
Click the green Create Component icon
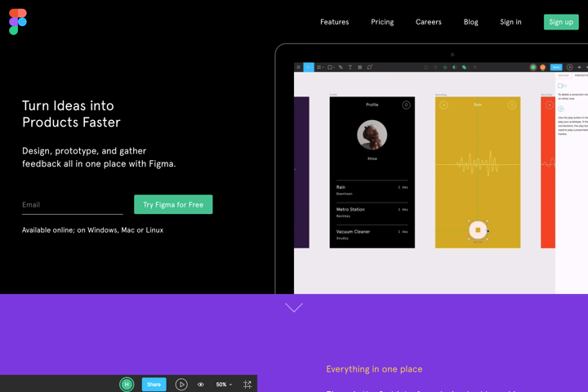tap(445, 67)
